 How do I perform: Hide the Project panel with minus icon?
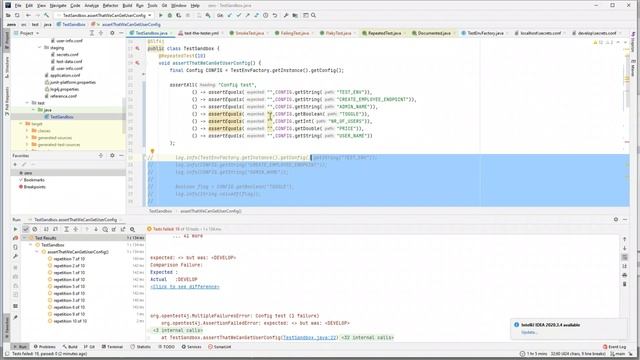tap(121, 33)
